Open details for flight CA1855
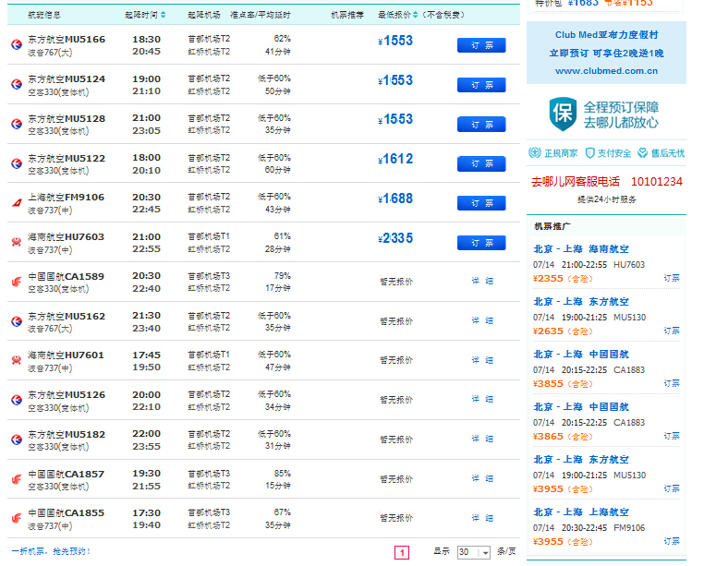The width and height of the screenshot is (728, 566). click(482, 518)
